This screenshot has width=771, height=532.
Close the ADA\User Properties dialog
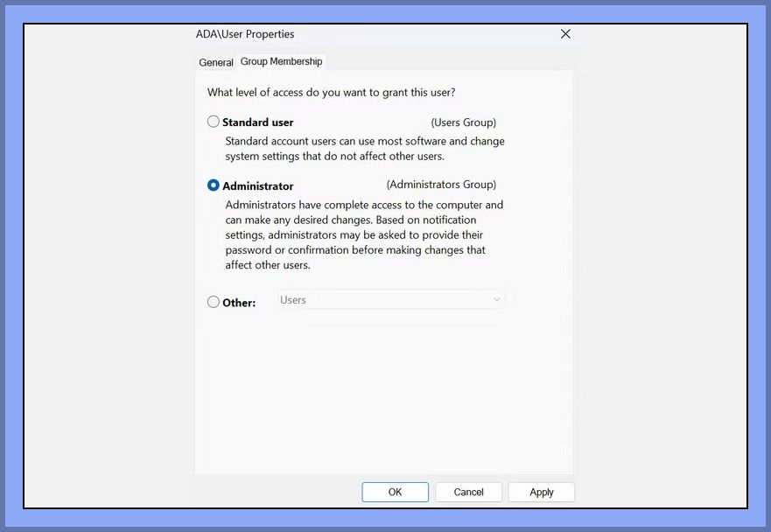(x=565, y=34)
